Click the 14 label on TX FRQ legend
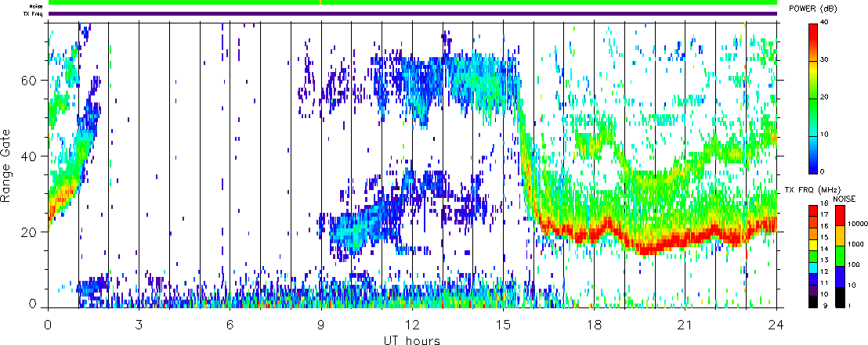868x345 pixels. tap(824, 249)
